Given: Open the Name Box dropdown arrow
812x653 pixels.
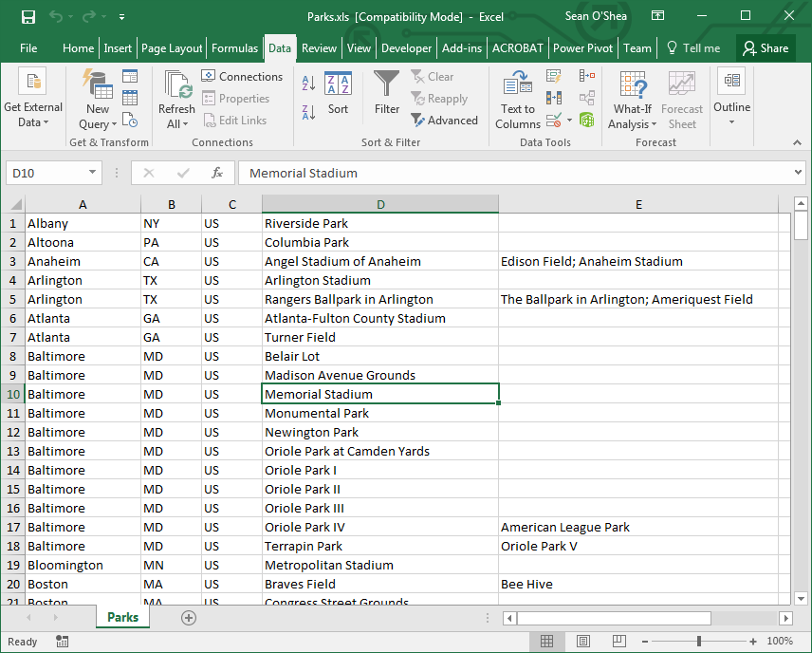Looking at the screenshot, I should click(x=92, y=172).
